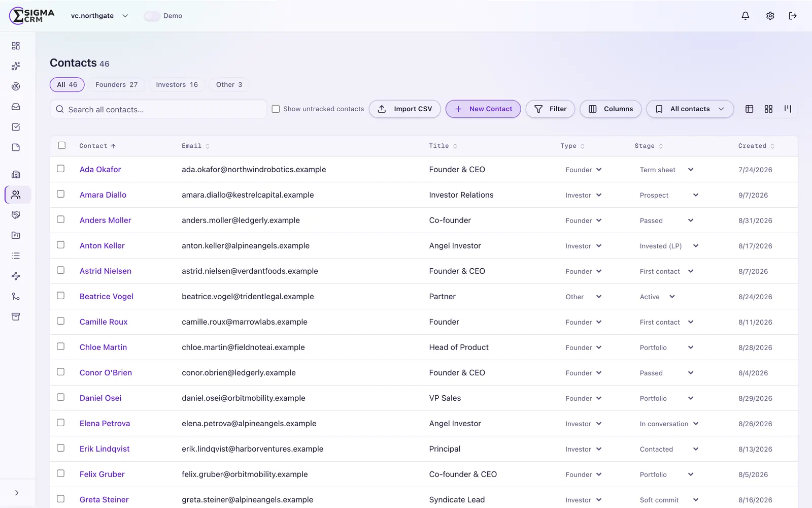The image size is (812, 508).
Task: Open the sparkles AI icon in sidebar
Action: [x=16, y=66]
